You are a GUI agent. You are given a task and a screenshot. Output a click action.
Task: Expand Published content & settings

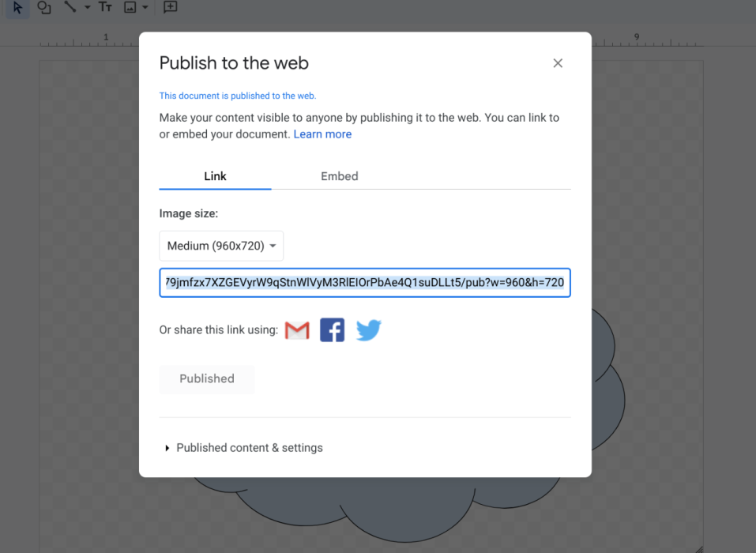click(x=249, y=447)
